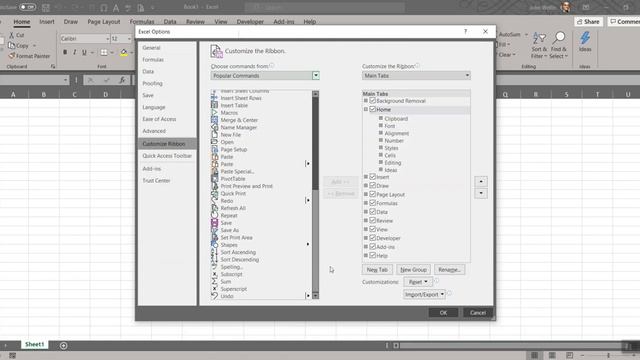Click Cancel in Excel Options
The width and height of the screenshot is (640, 360).
coord(478,313)
